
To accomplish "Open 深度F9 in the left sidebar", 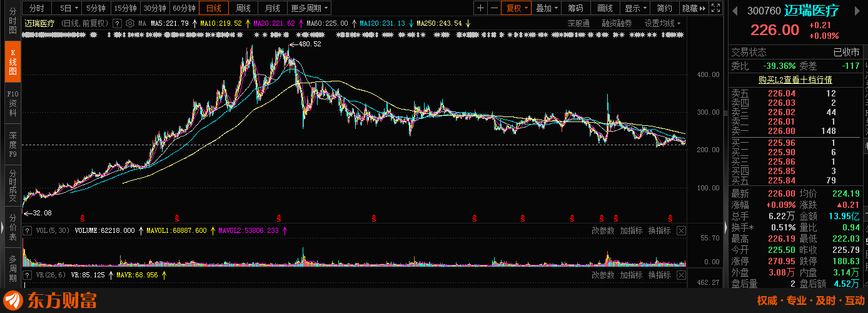I will [13, 145].
